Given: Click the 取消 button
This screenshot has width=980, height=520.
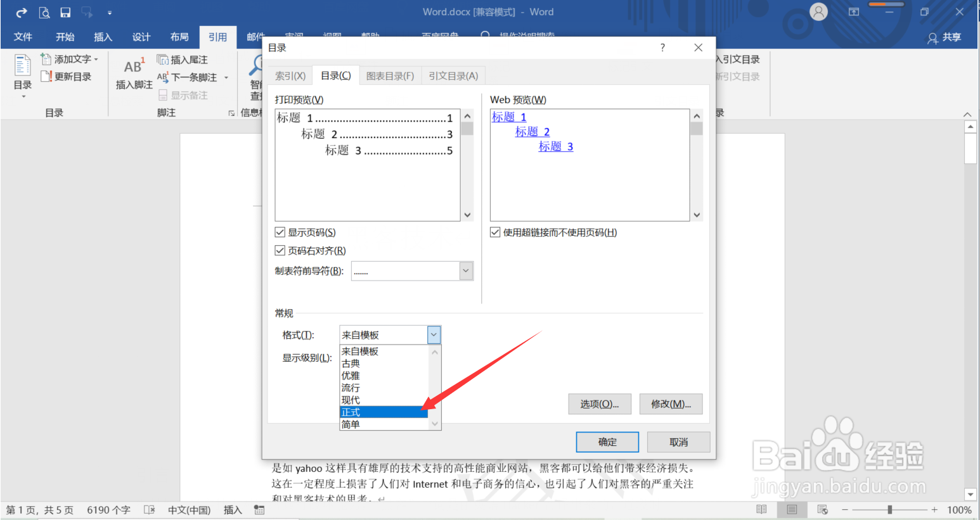Looking at the screenshot, I should click(x=678, y=442).
